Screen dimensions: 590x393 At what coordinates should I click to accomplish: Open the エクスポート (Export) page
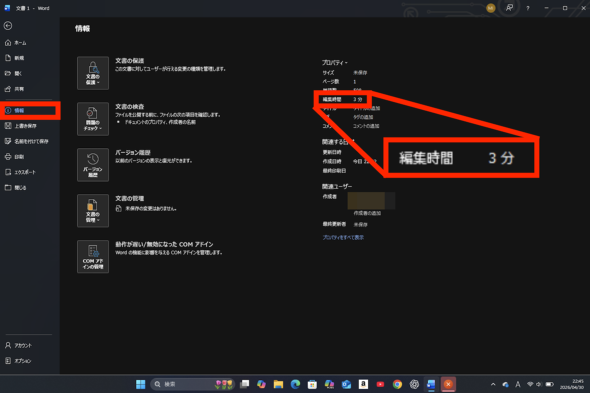point(20,172)
